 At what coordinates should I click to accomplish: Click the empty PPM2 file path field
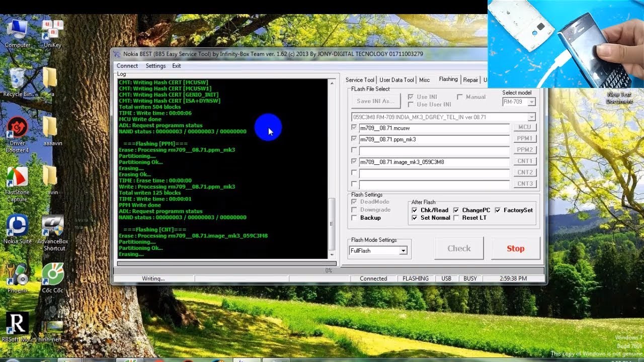[x=434, y=150]
